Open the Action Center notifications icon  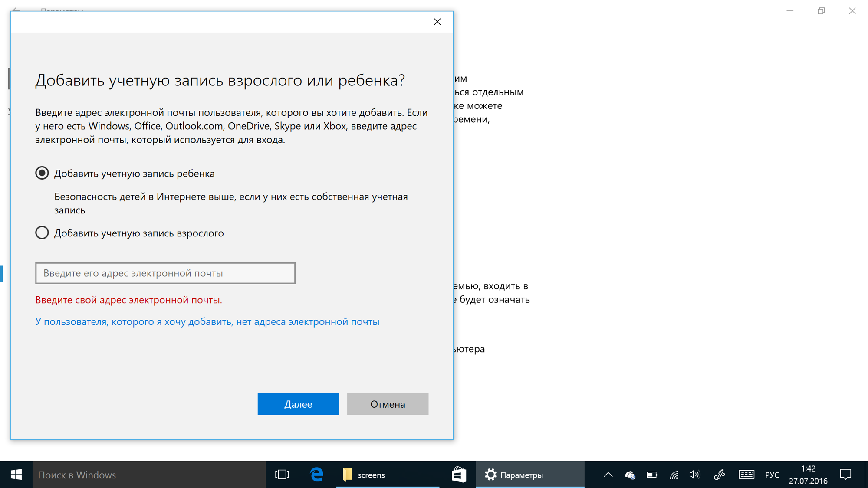tap(845, 475)
